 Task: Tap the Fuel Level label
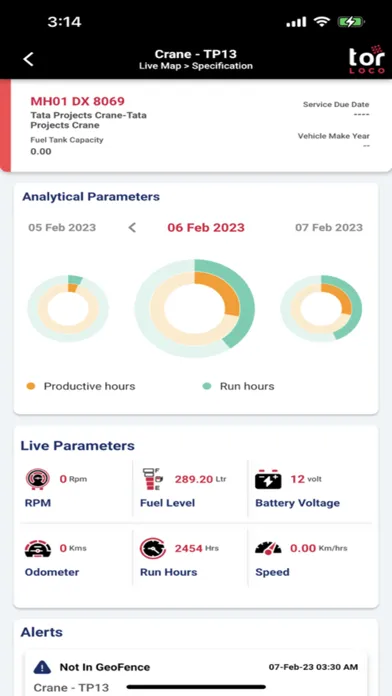167,503
